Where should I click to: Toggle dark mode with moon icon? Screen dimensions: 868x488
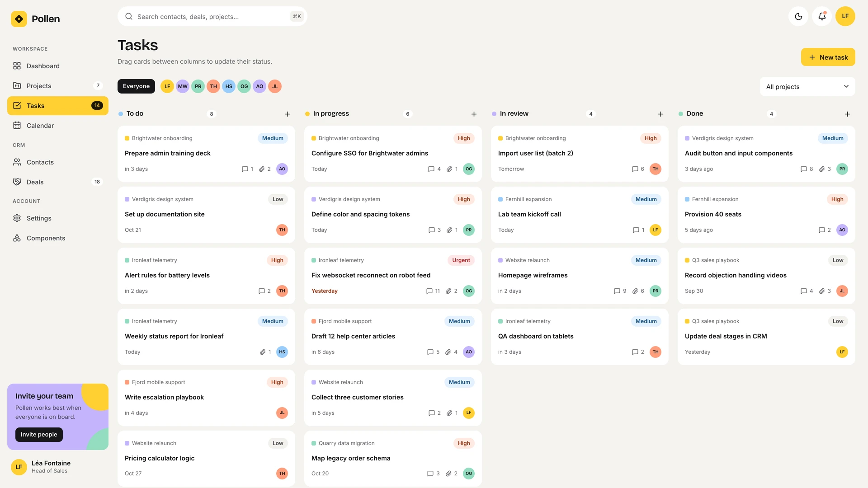(x=798, y=16)
